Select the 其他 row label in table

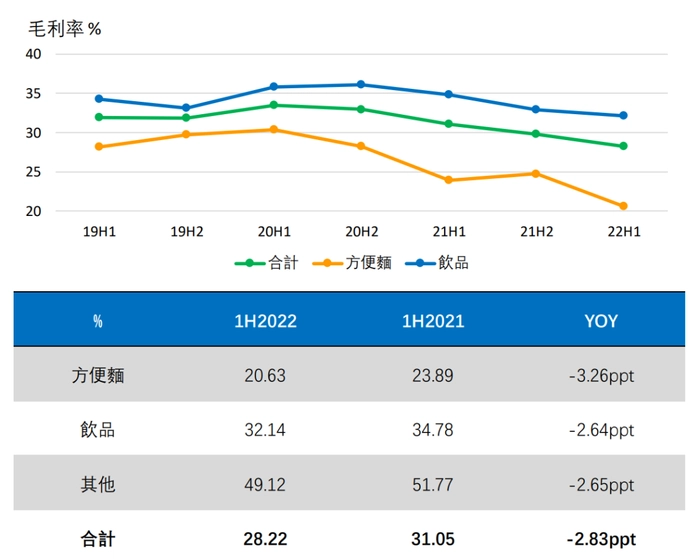point(98,485)
